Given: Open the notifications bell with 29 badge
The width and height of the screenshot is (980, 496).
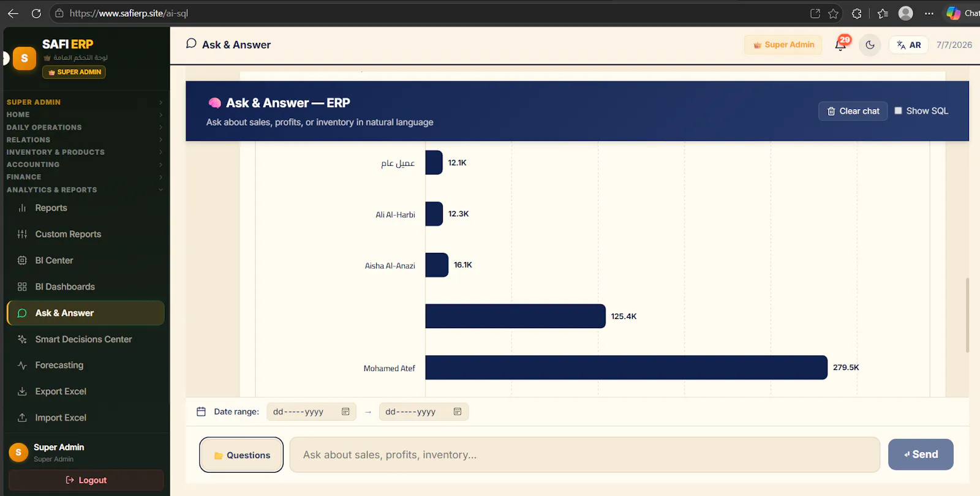Looking at the screenshot, I should click(841, 45).
